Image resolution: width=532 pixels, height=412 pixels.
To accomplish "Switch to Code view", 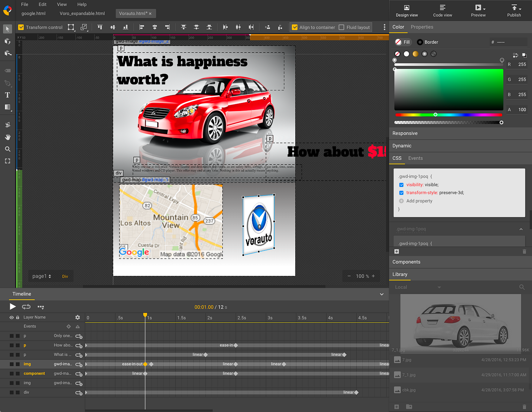I will [442, 11].
